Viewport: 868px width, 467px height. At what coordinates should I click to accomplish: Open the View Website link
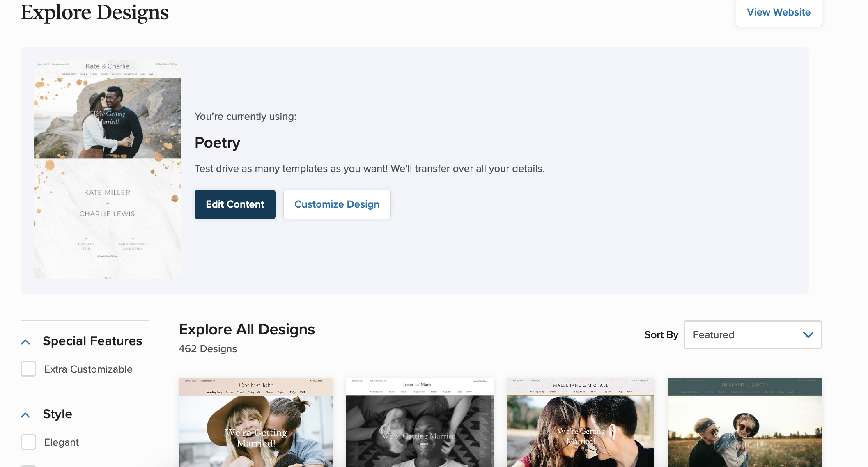[x=778, y=12]
